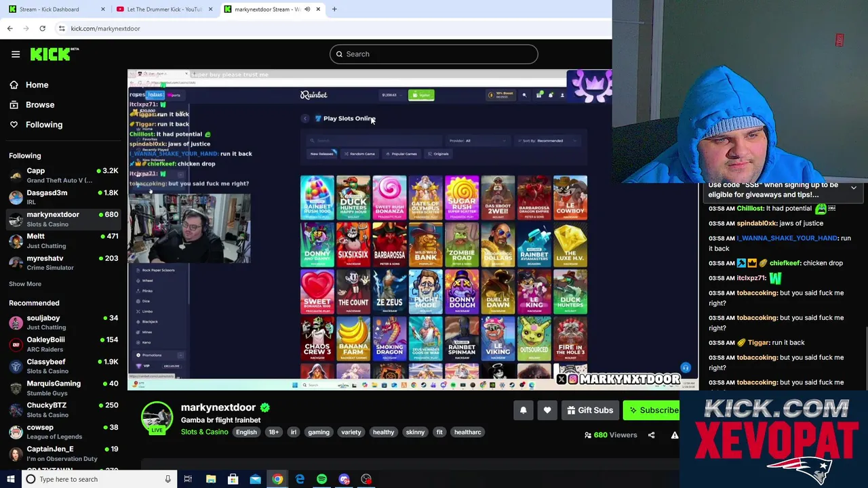Open Task View on taskbar

[x=188, y=479]
